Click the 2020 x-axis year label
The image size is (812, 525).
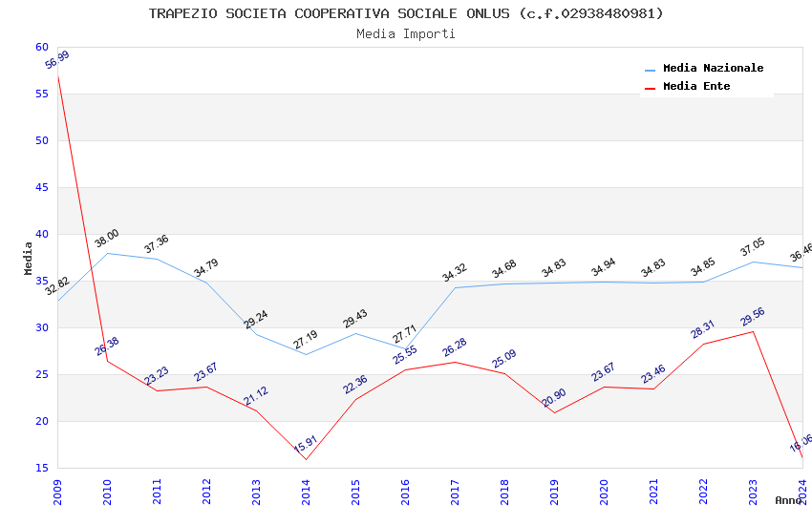604,492
